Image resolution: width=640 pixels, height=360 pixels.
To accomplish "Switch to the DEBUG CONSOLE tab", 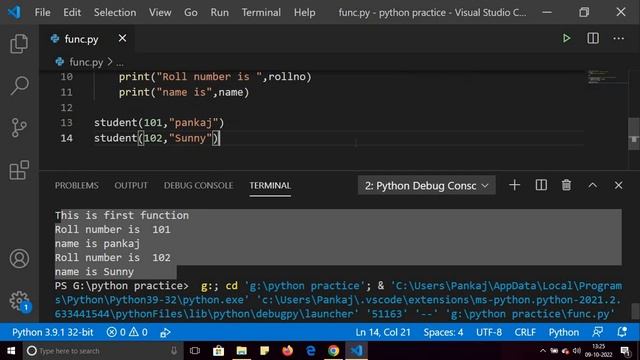I will (x=198, y=185).
